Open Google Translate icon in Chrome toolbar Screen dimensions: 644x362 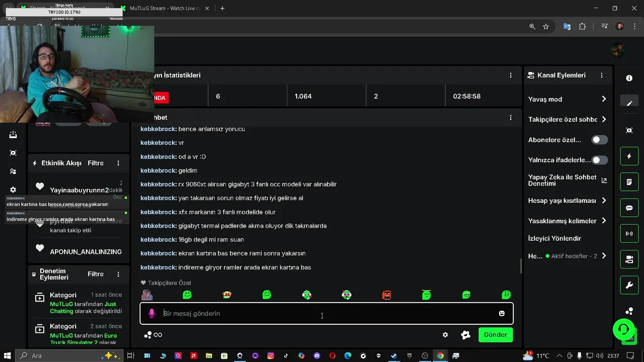tap(567, 27)
